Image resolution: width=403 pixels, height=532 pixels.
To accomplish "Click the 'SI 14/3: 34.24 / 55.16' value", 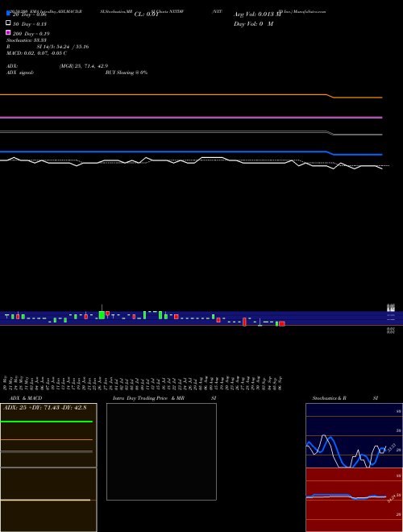I will click(x=63, y=47).
